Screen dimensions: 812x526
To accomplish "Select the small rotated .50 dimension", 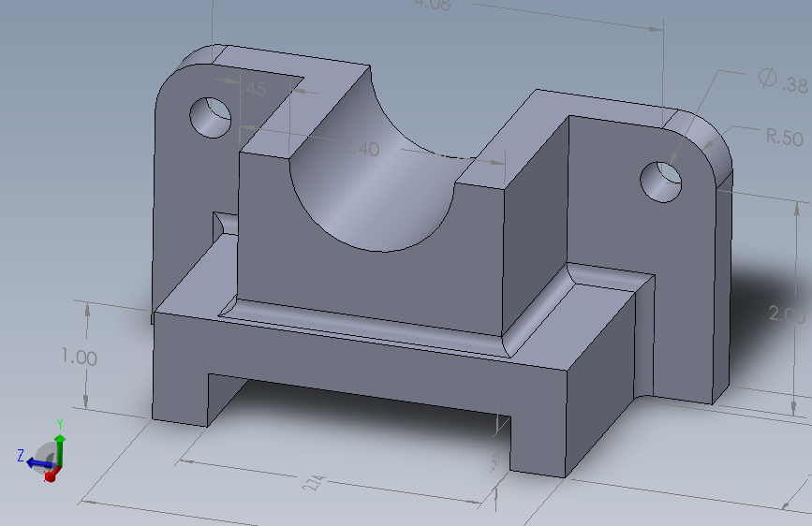I will click(x=495, y=462).
